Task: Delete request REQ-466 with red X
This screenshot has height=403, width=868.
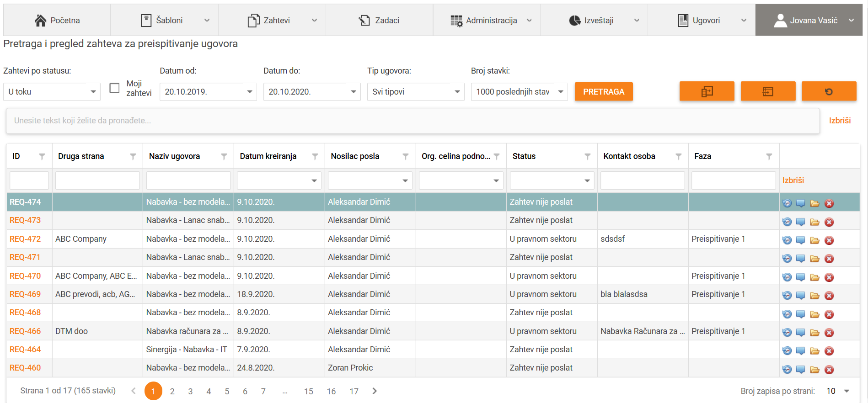Action: (829, 333)
